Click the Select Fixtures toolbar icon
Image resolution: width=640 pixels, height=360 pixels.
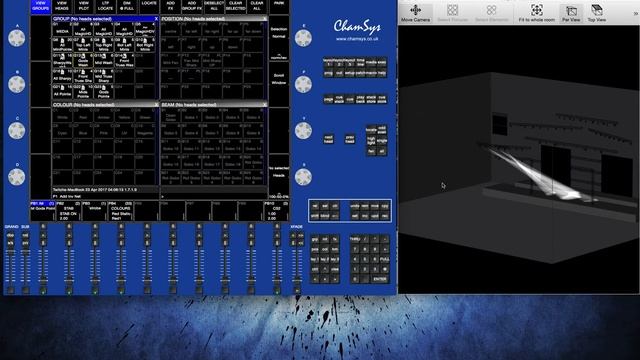tap(452, 13)
